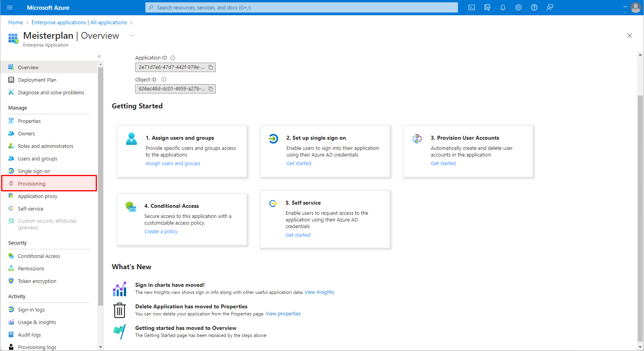Open the notifications bell

point(503,7)
